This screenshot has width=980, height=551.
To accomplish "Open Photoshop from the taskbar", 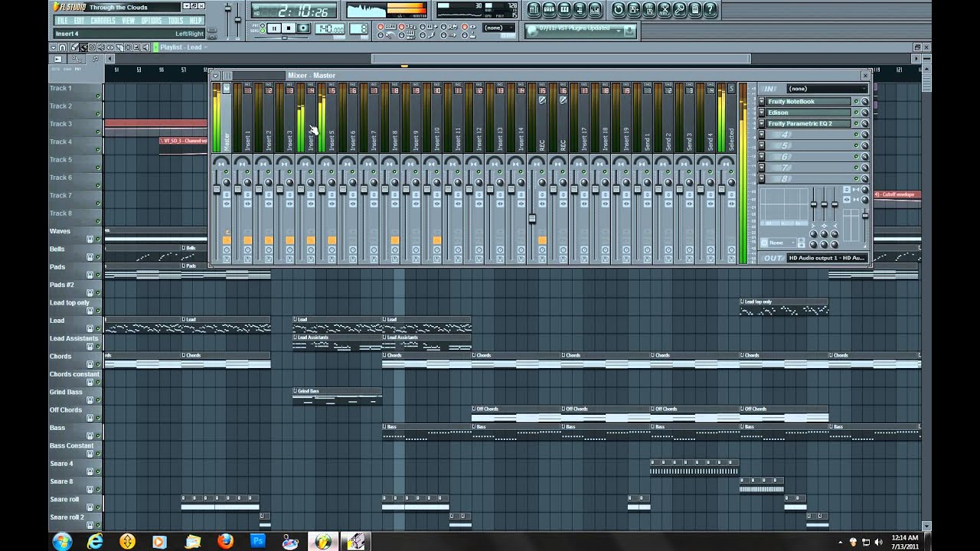I will coord(258,541).
